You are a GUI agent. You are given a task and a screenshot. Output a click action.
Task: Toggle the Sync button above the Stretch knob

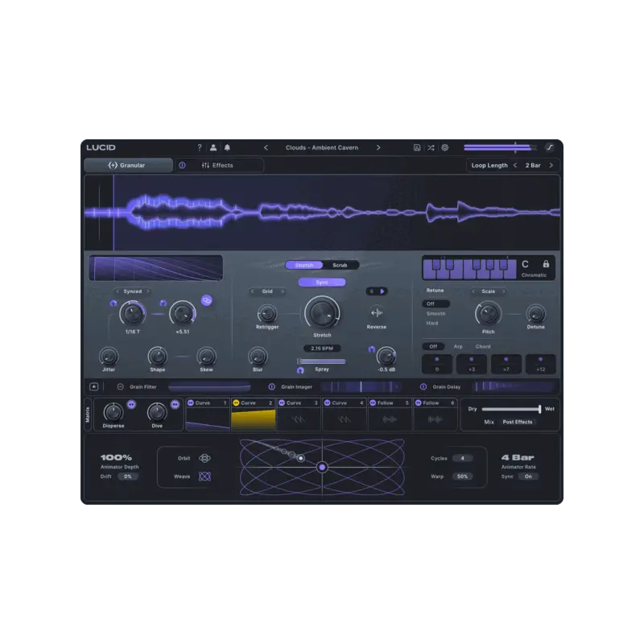[322, 283]
